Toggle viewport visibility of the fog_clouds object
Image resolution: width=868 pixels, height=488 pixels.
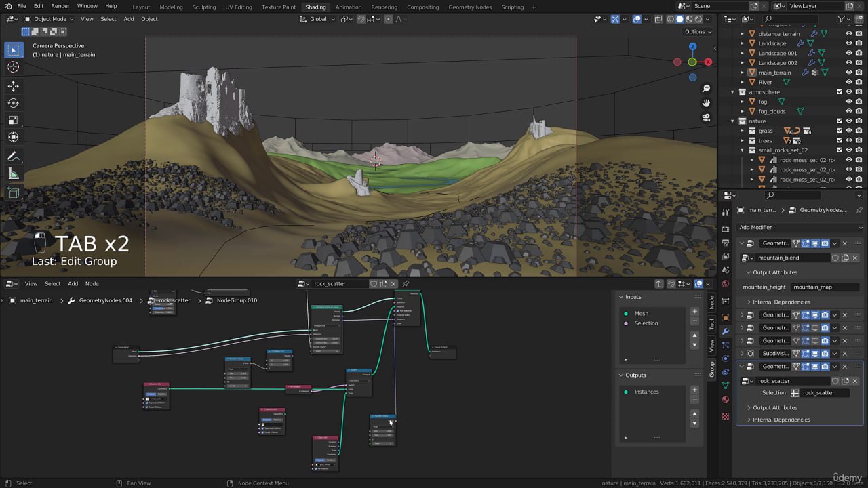pos(848,111)
